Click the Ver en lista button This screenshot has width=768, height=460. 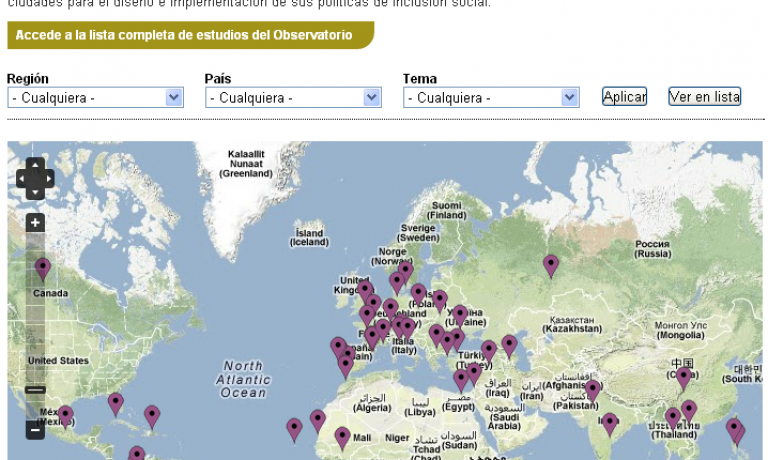[x=704, y=97]
